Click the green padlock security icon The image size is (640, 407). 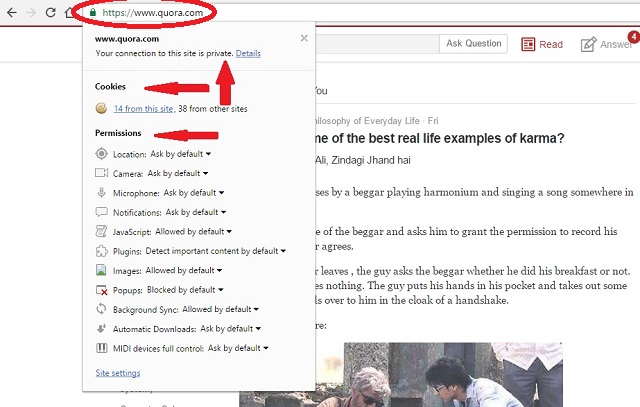[x=93, y=13]
